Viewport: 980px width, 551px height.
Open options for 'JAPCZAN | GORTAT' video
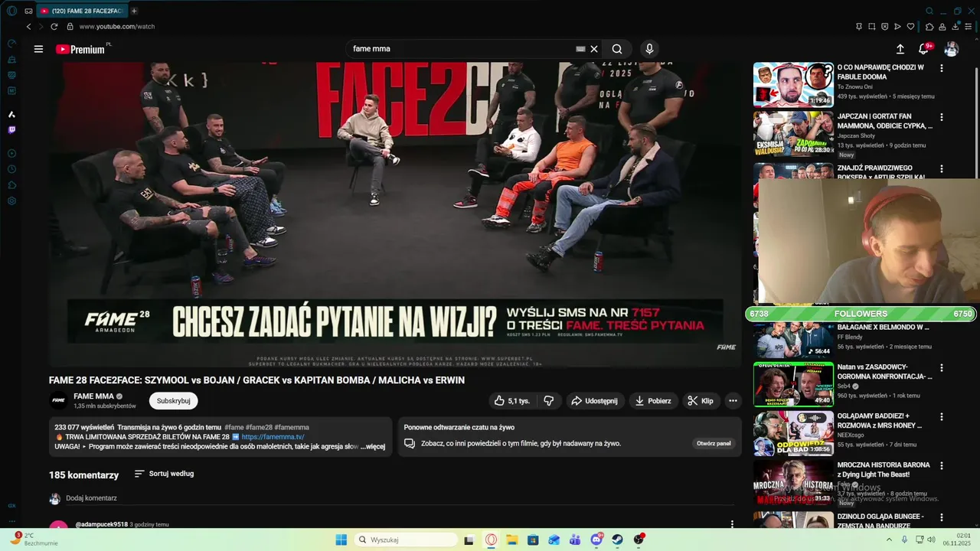tap(942, 117)
